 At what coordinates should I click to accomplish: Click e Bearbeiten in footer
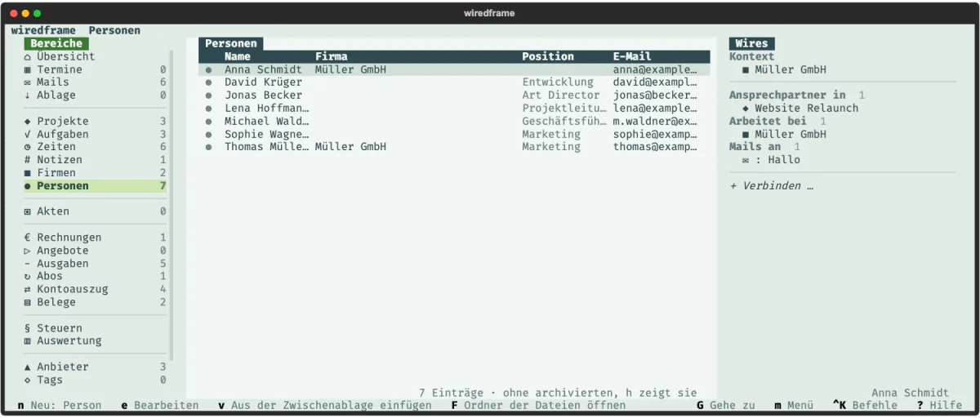(x=160, y=405)
